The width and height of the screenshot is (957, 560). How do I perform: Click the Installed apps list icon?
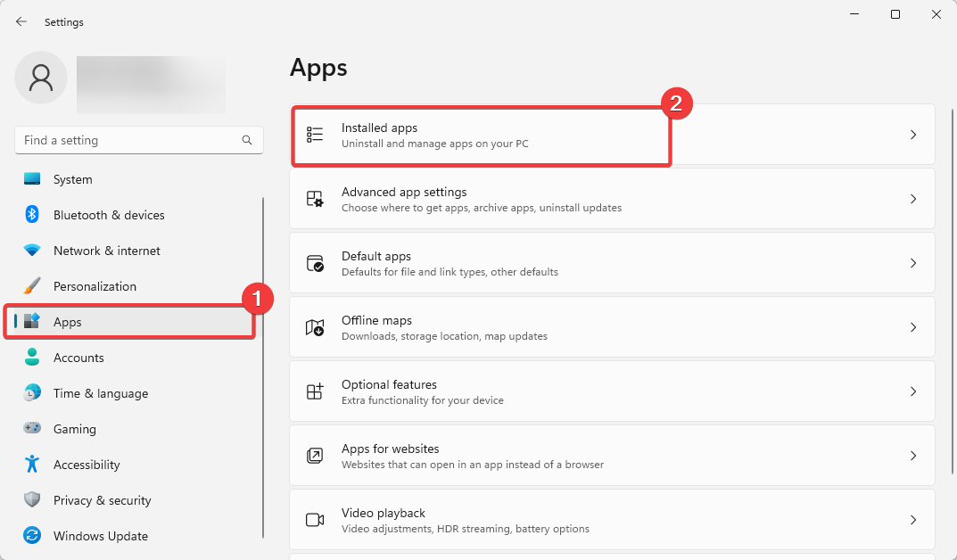pos(315,135)
